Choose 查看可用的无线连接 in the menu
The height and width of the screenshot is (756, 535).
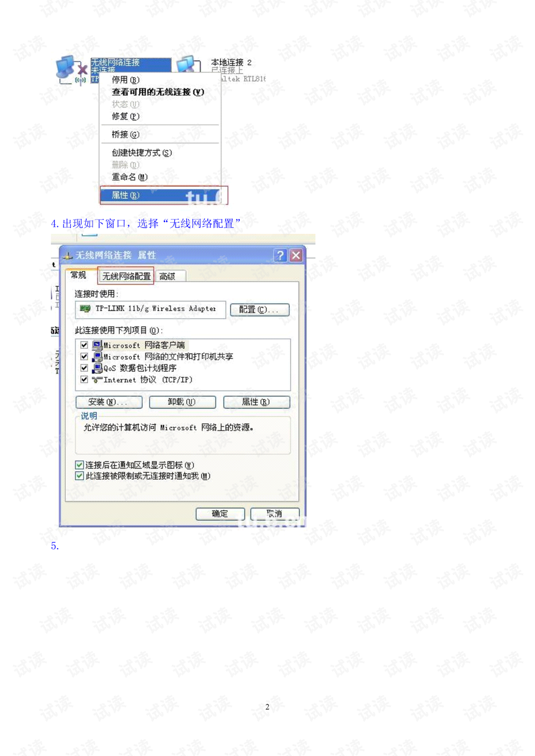click(x=157, y=91)
